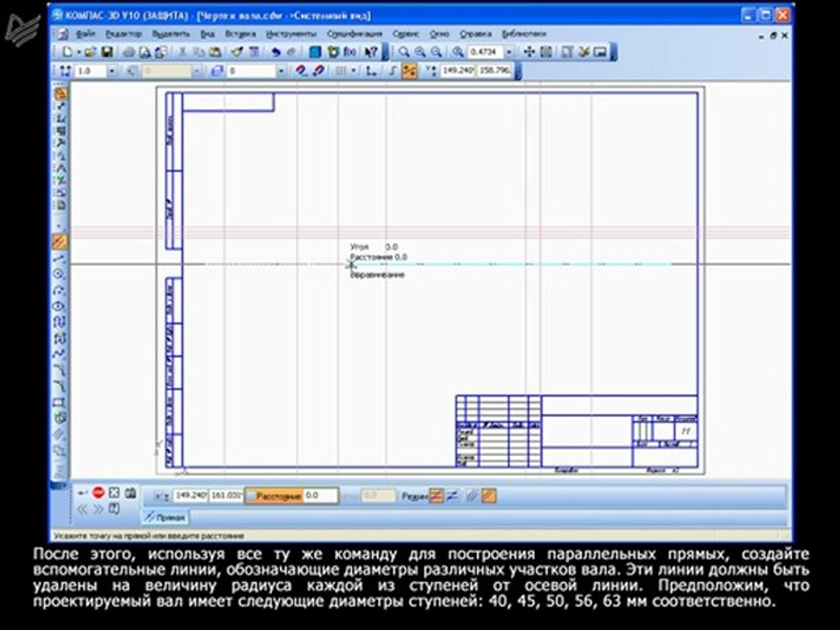Image resolution: width=840 pixels, height=630 pixels.
Task: Open the Редактор menu
Action: tap(123, 34)
